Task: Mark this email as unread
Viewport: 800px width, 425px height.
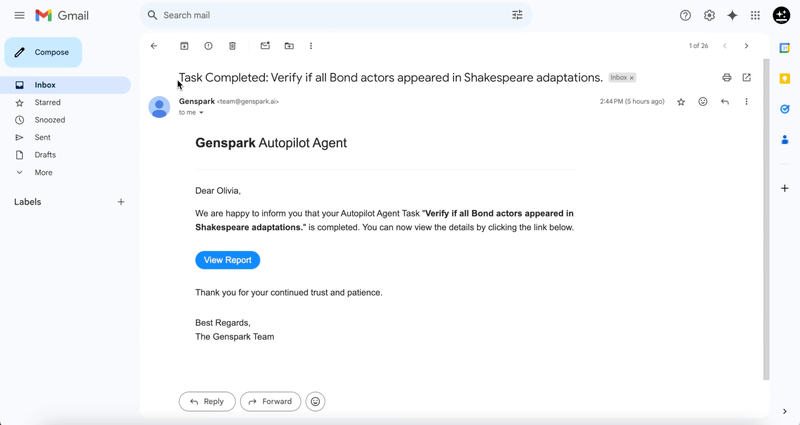Action: click(265, 46)
